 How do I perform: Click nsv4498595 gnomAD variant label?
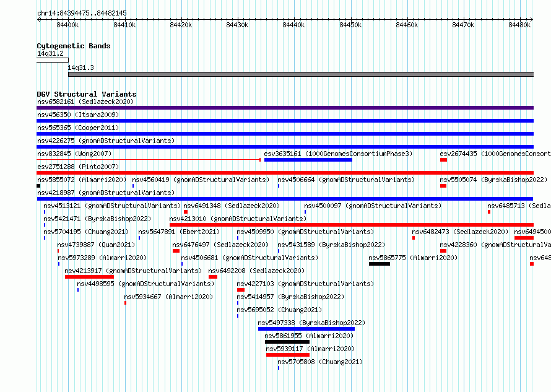145,284
